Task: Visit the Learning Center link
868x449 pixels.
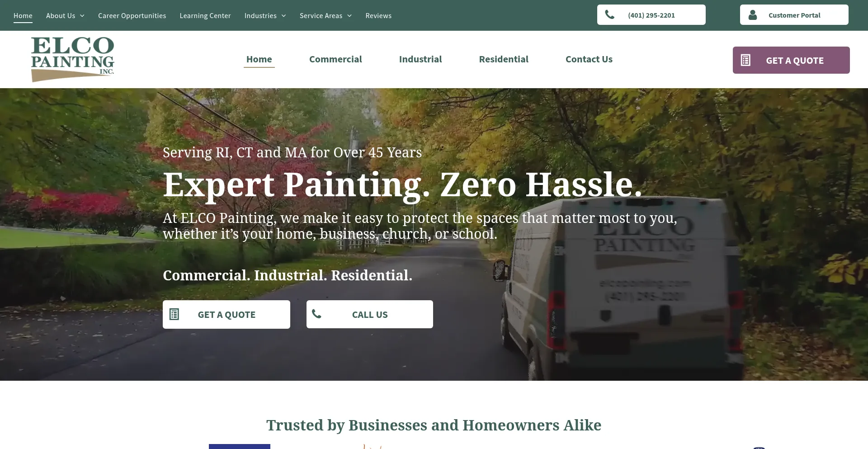Action: (205, 16)
